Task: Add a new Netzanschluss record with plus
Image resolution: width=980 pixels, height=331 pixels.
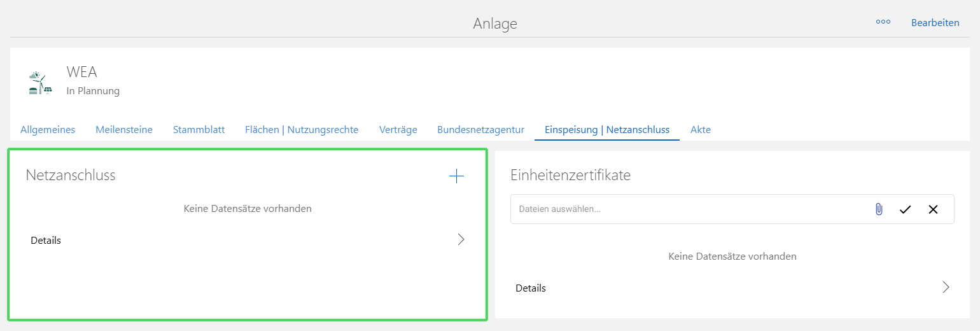Action: 456,176
